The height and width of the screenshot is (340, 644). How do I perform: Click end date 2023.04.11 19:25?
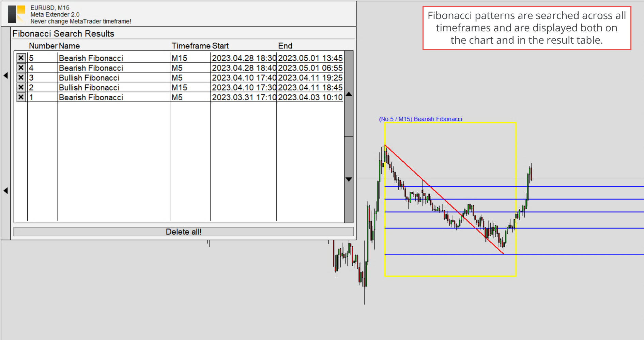click(x=310, y=78)
